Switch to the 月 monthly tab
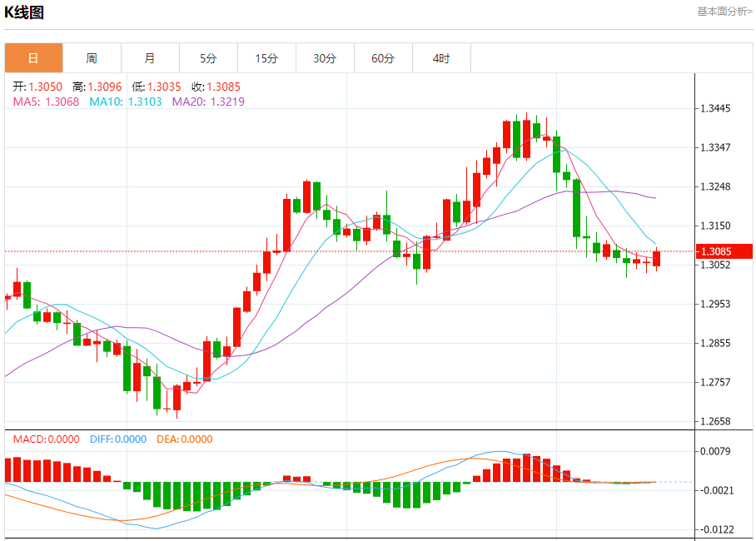The height and width of the screenshot is (541, 756). tap(151, 58)
